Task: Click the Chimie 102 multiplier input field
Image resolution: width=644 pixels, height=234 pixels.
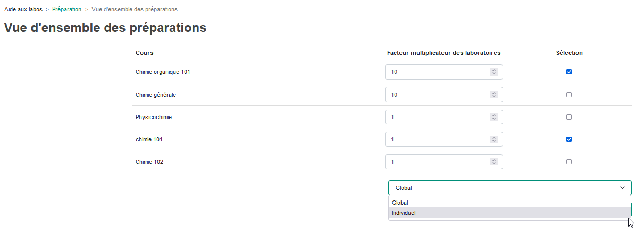Action: point(444,162)
